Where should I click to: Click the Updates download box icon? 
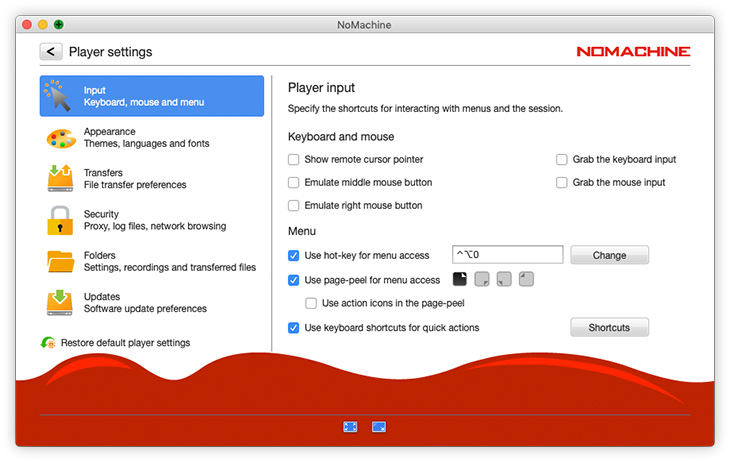(61, 303)
